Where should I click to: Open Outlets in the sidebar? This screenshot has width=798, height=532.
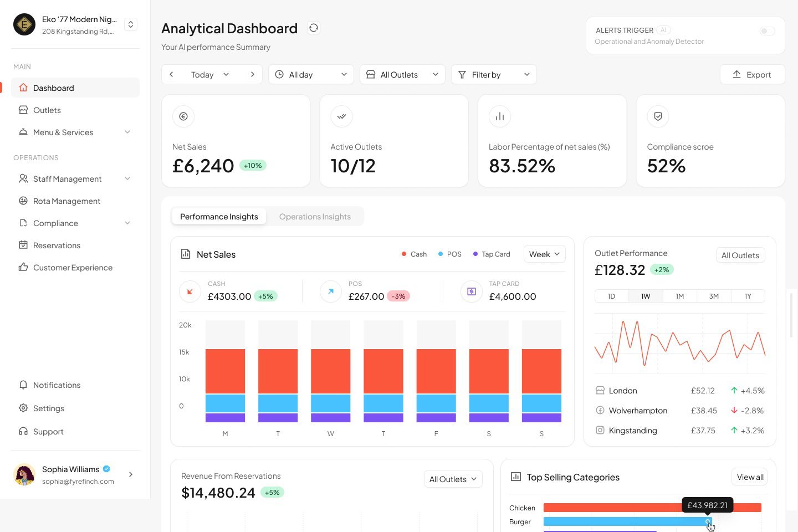click(75, 110)
